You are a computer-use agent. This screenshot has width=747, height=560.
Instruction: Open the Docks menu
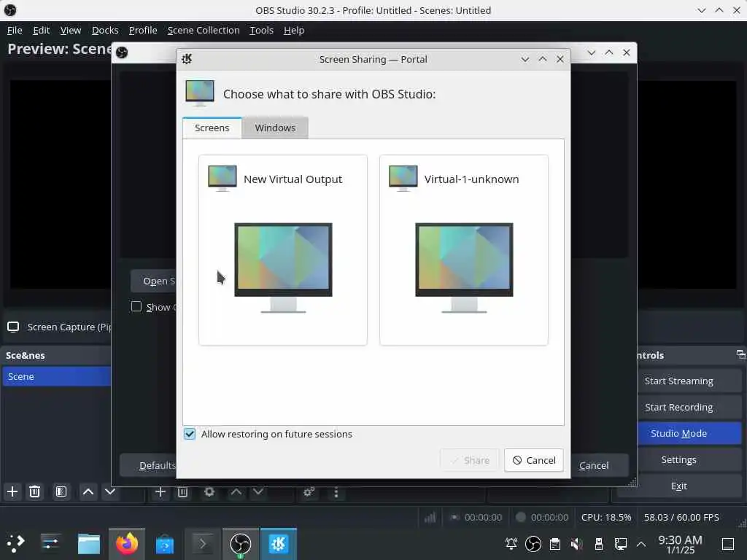(x=105, y=30)
